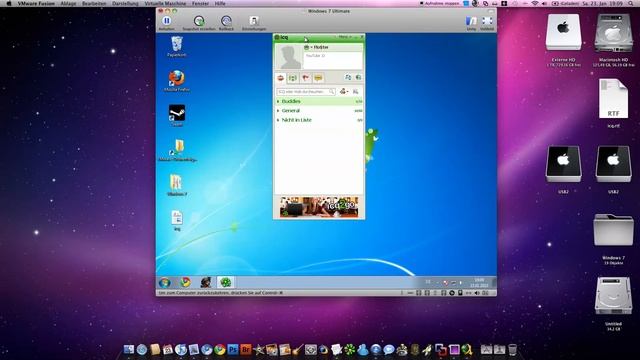
Task: Open the green ICQ flower app in Dock
Action: click(x=350, y=349)
